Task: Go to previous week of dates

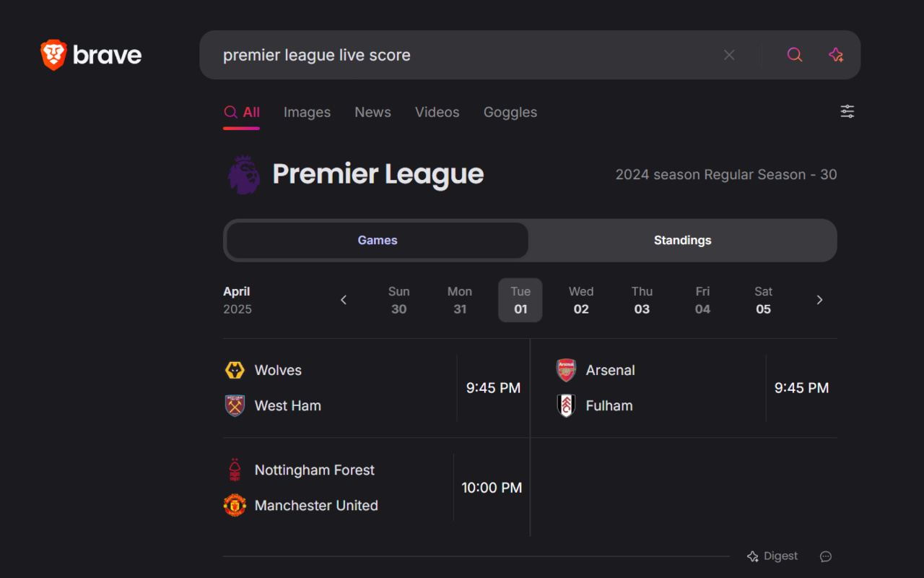Action: [344, 300]
